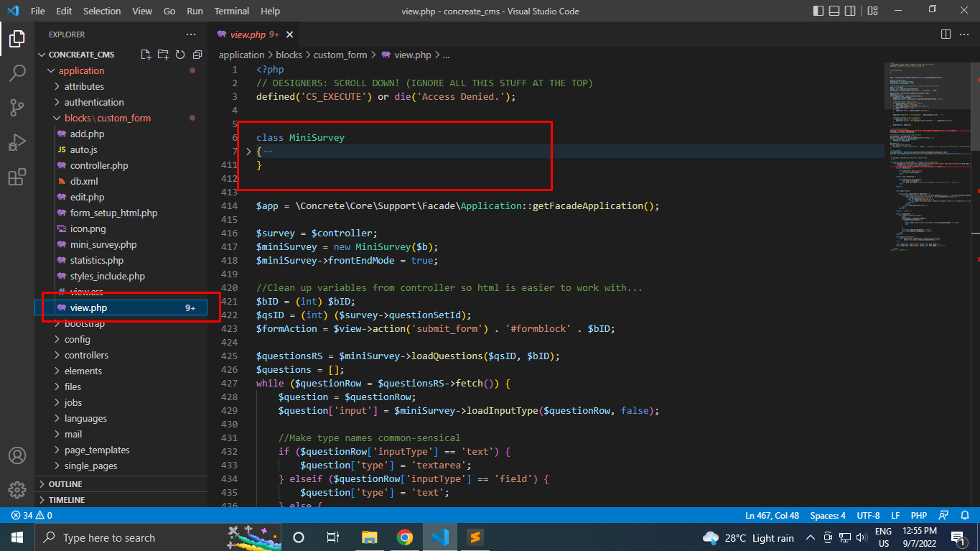980x551 pixels.
Task: Open the File menu
Action: pos(38,11)
